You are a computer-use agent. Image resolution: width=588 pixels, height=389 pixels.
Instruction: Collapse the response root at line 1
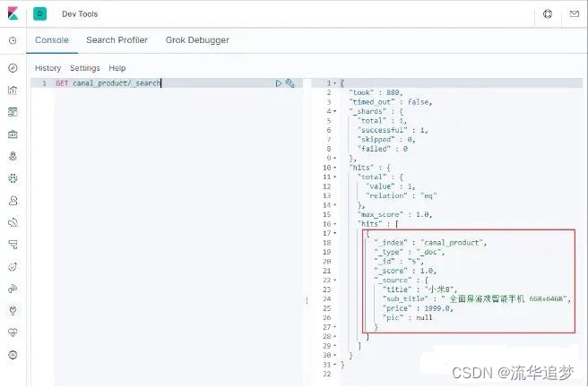pos(335,83)
